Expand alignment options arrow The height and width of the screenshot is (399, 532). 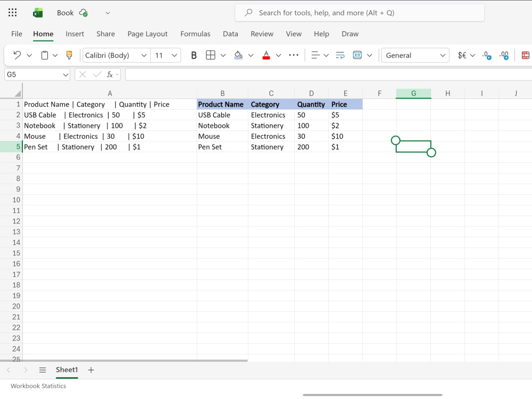(326, 55)
